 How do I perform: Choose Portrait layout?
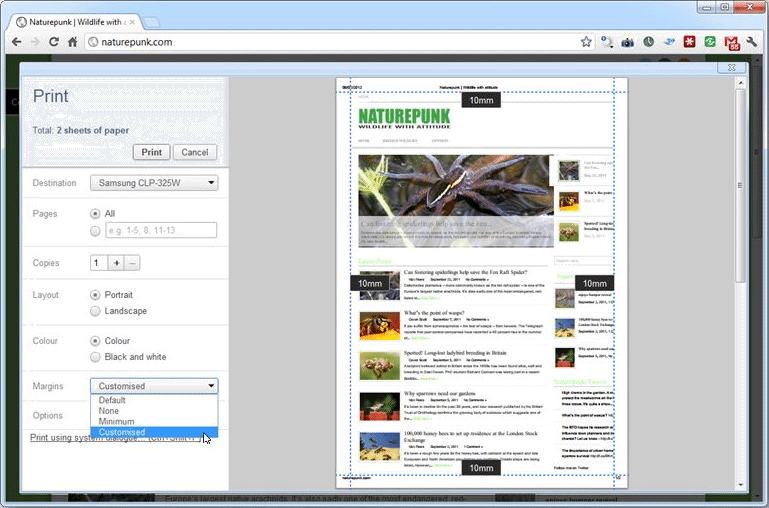(95, 295)
